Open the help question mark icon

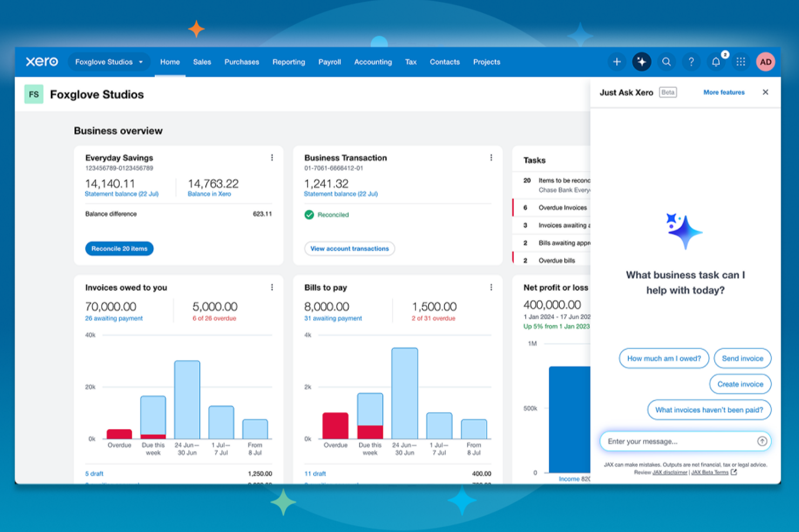coord(691,62)
